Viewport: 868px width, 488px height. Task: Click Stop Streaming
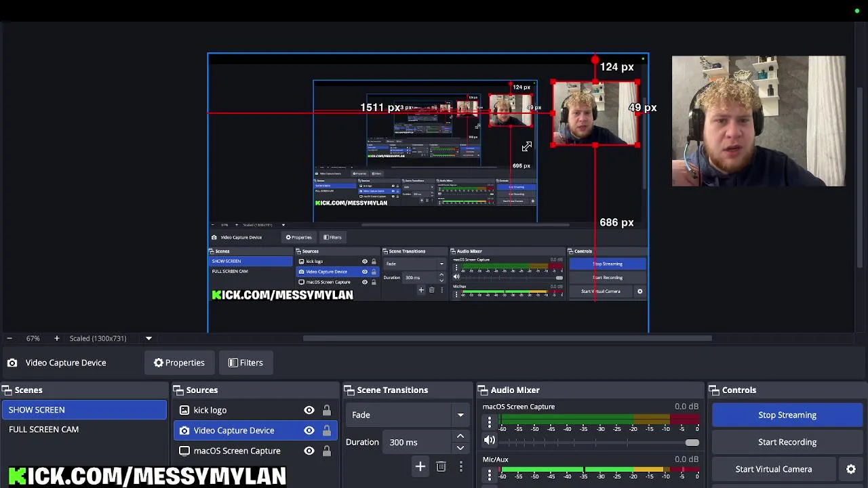pyautogui.click(x=787, y=415)
